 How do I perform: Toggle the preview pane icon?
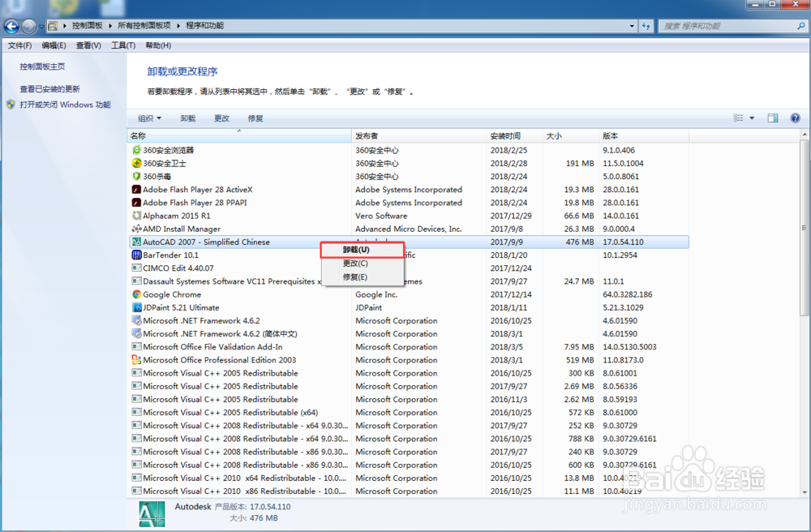tap(773, 118)
